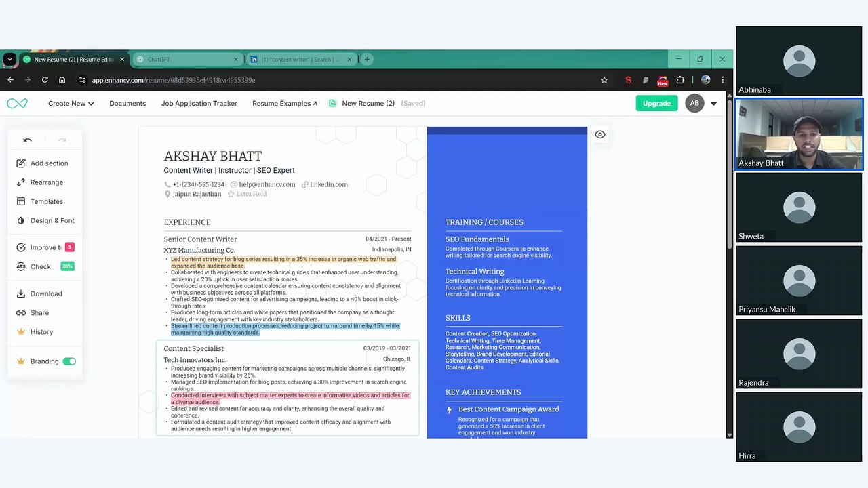The image size is (868, 488).
Task: Click the green Upgrade button
Action: [x=656, y=103]
